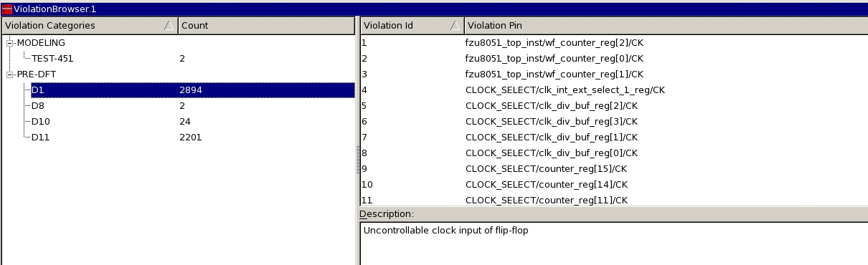Click the sort arrow in Violation Categories header
Image resolution: width=868 pixels, height=265 pixels.
(x=169, y=26)
